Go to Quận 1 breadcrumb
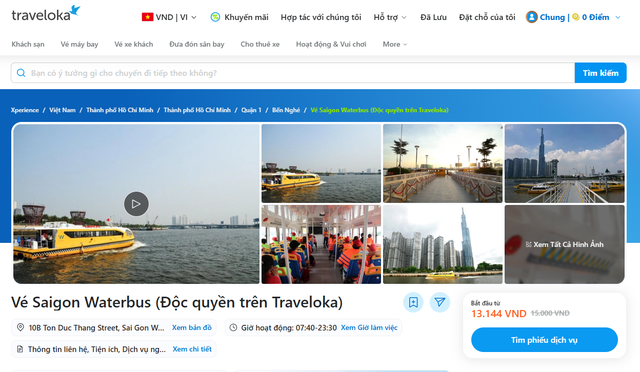 (x=251, y=110)
